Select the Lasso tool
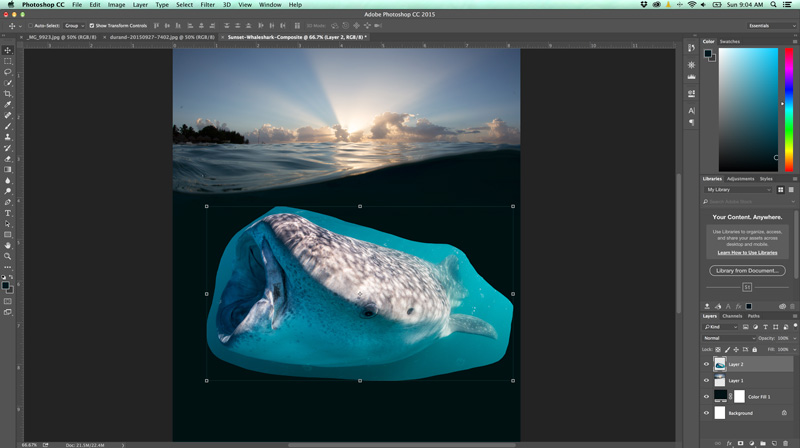The image size is (800, 448). pyautogui.click(x=8, y=72)
